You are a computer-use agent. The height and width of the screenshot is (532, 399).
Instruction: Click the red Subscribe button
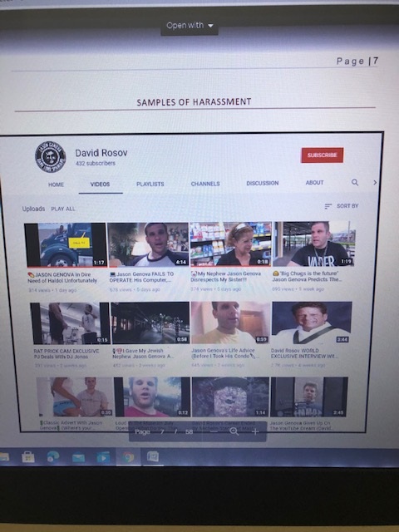(x=322, y=155)
